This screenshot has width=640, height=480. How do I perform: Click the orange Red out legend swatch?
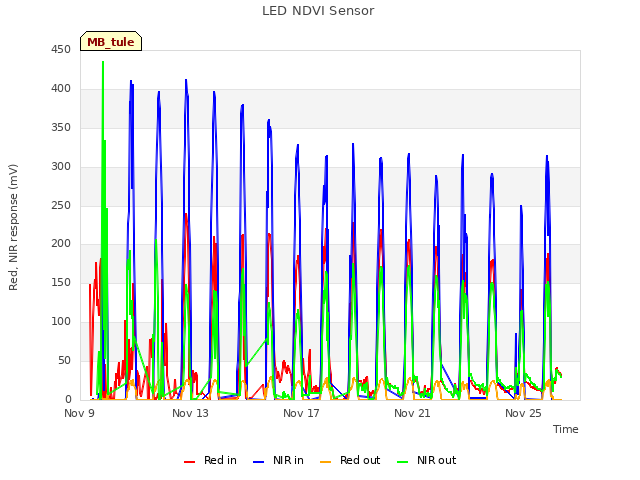[325, 462]
